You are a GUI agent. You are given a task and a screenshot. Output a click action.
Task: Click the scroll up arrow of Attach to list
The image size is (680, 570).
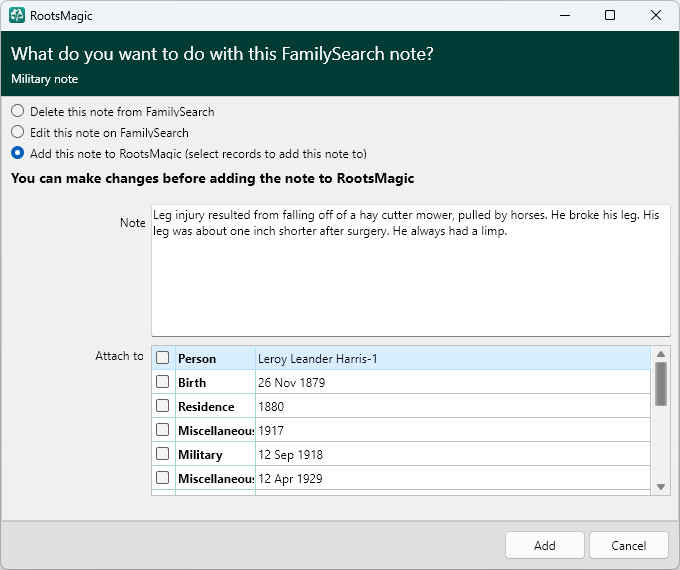point(660,354)
